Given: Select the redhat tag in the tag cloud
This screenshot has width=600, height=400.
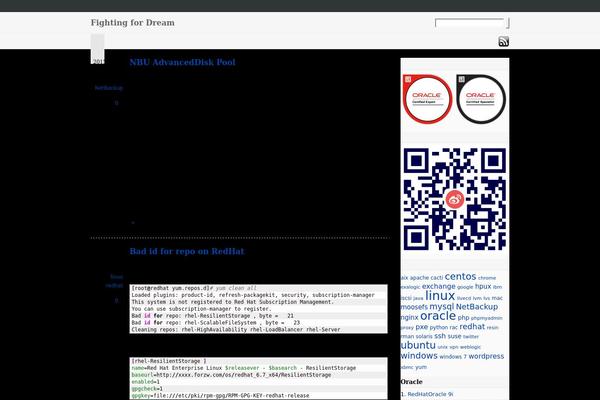Looking at the screenshot, I should (472, 327).
